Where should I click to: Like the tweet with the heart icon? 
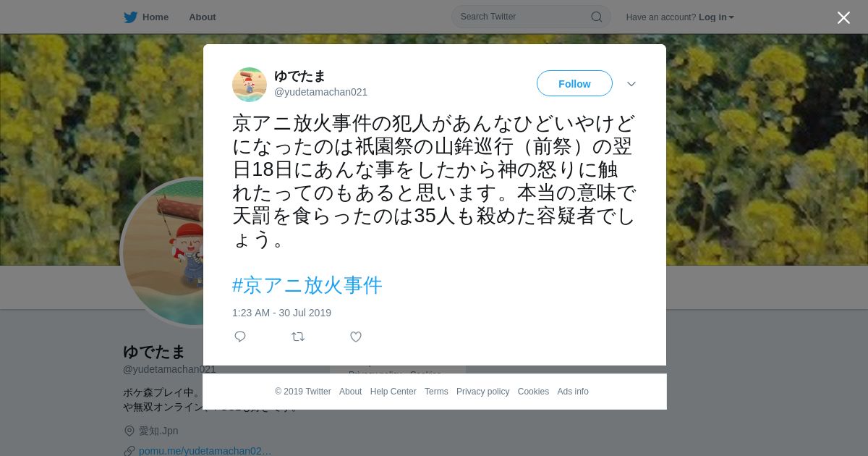tap(356, 337)
